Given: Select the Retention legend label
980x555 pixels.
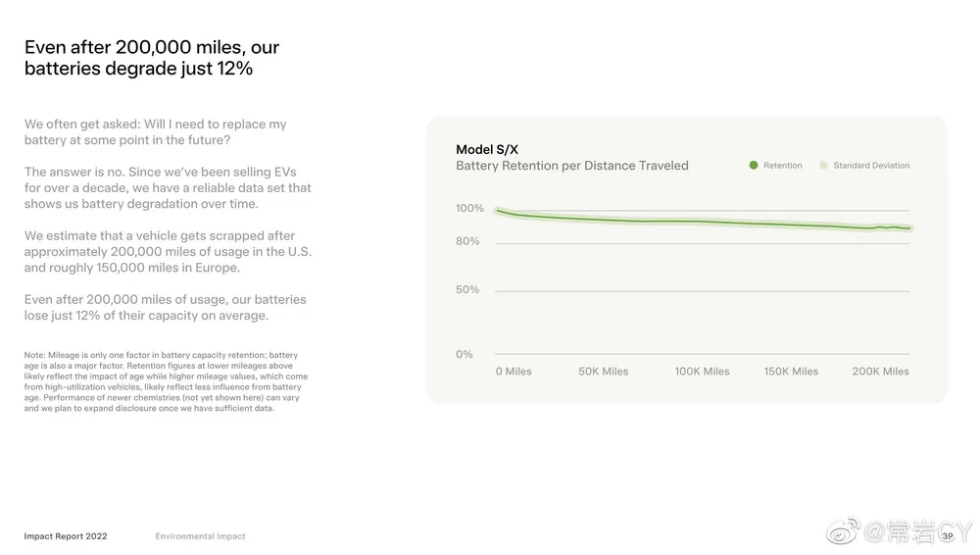Looking at the screenshot, I should point(782,165).
